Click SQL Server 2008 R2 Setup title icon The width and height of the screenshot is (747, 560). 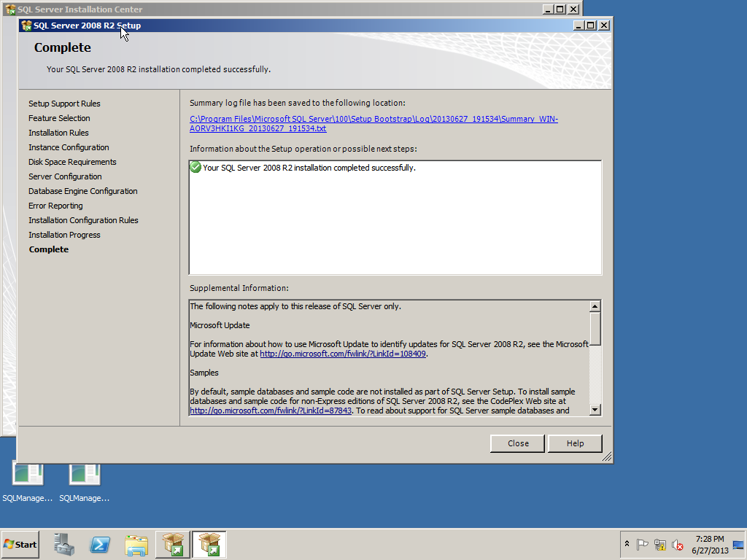click(x=27, y=26)
